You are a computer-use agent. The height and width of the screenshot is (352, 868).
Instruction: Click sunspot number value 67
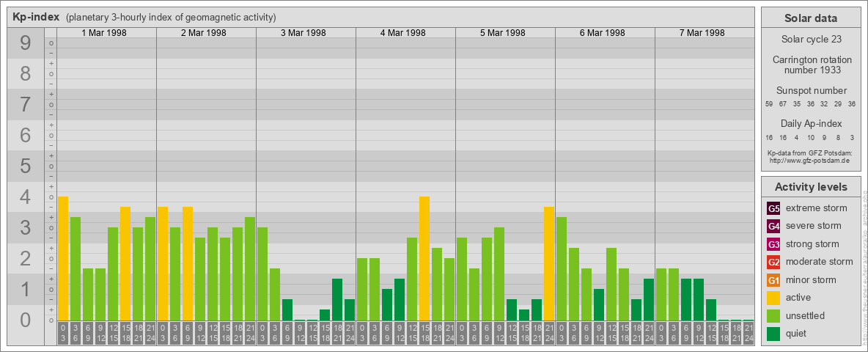click(783, 104)
